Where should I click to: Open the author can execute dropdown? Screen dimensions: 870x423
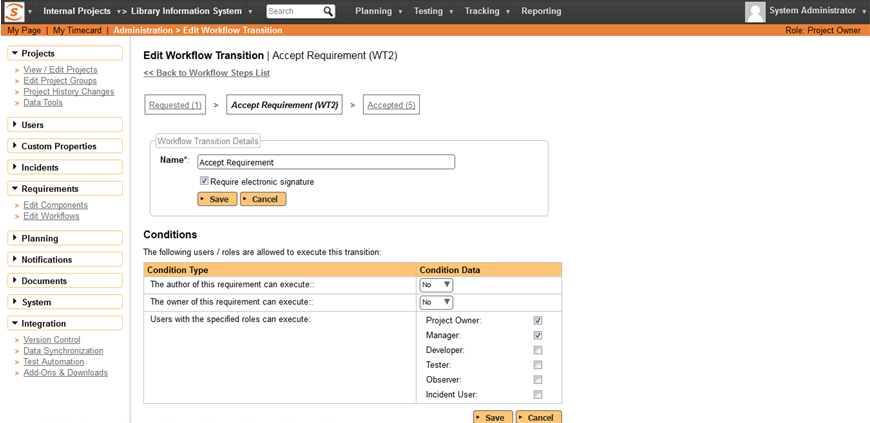pyautogui.click(x=436, y=285)
